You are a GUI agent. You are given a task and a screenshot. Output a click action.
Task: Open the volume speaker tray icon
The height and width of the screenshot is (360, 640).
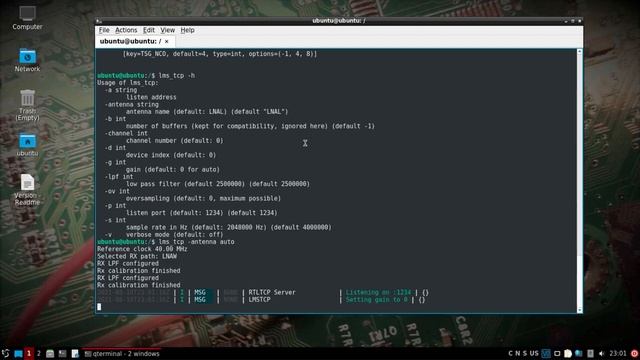[x=601, y=353]
